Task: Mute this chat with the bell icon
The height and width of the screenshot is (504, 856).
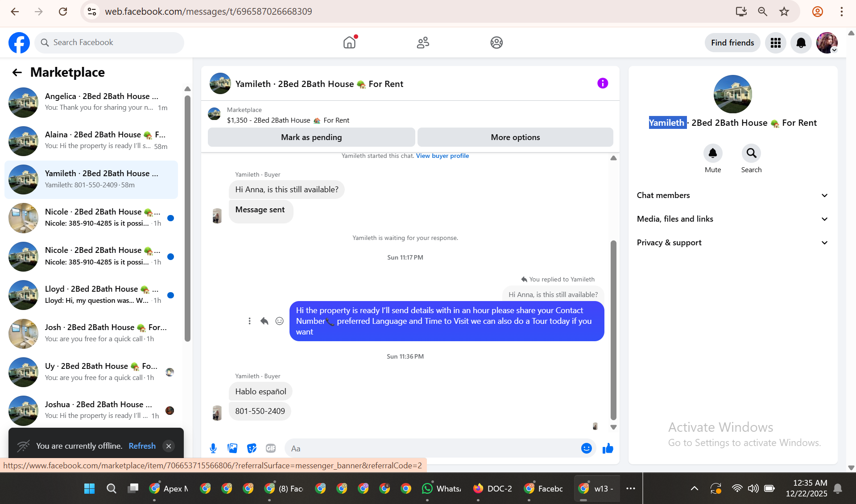Action: [x=713, y=153]
